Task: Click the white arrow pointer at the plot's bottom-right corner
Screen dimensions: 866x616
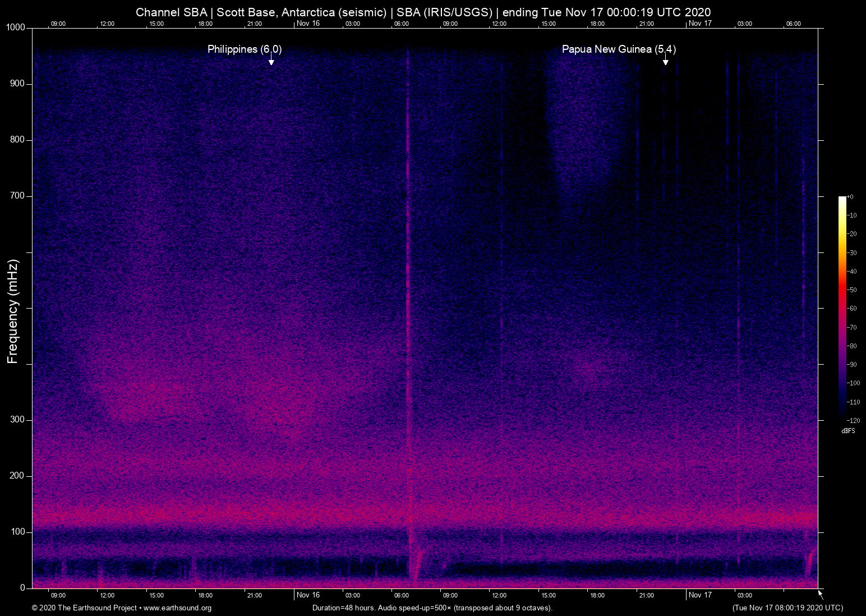Action: (820, 594)
